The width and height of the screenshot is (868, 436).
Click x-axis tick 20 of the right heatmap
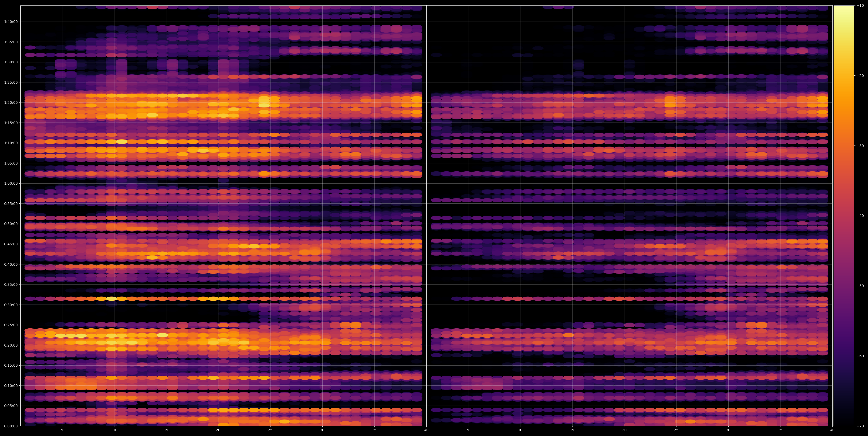point(624,430)
